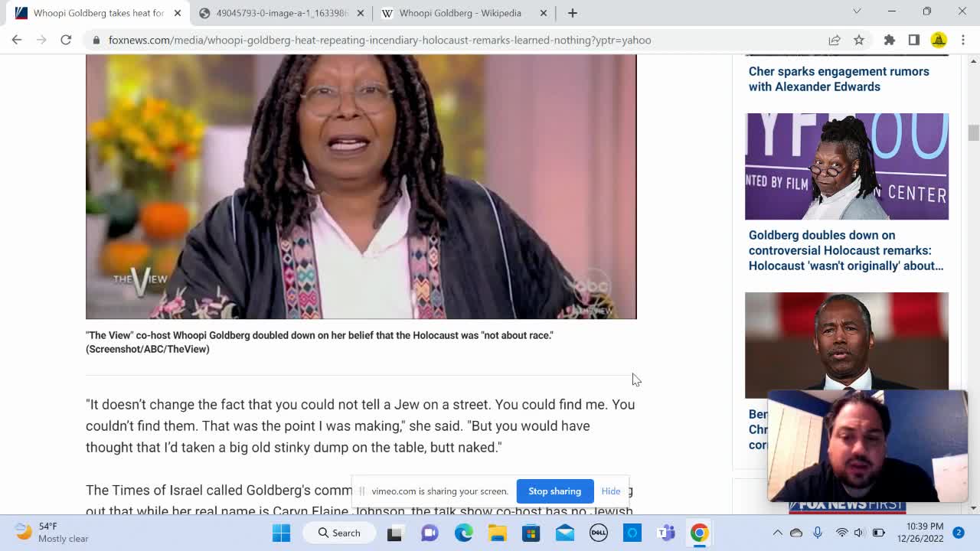Check battery status icon
Screen dimensions: 980x551
[878, 533]
